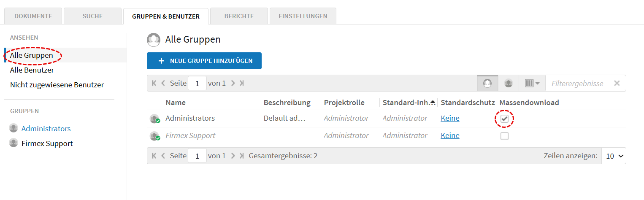Go to last page in bottom pager
The width and height of the screenshot is (644, 200).
coord(241,156)
